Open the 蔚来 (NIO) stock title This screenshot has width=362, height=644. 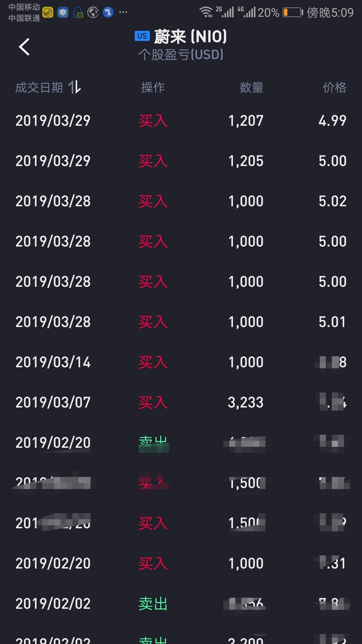(x=190, y=37)
